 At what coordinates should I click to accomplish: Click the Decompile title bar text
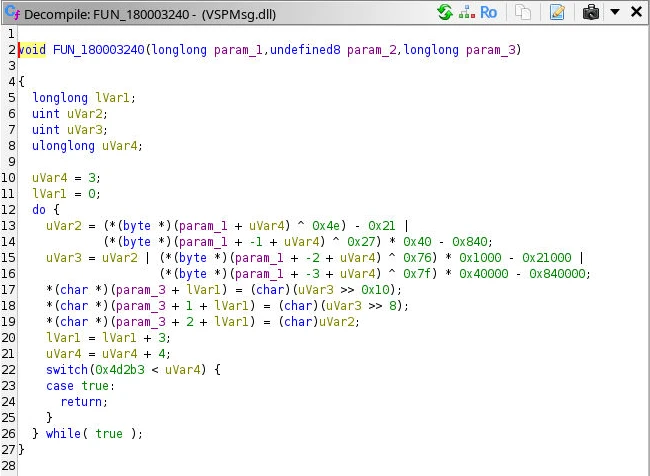[x=150, y=14]
